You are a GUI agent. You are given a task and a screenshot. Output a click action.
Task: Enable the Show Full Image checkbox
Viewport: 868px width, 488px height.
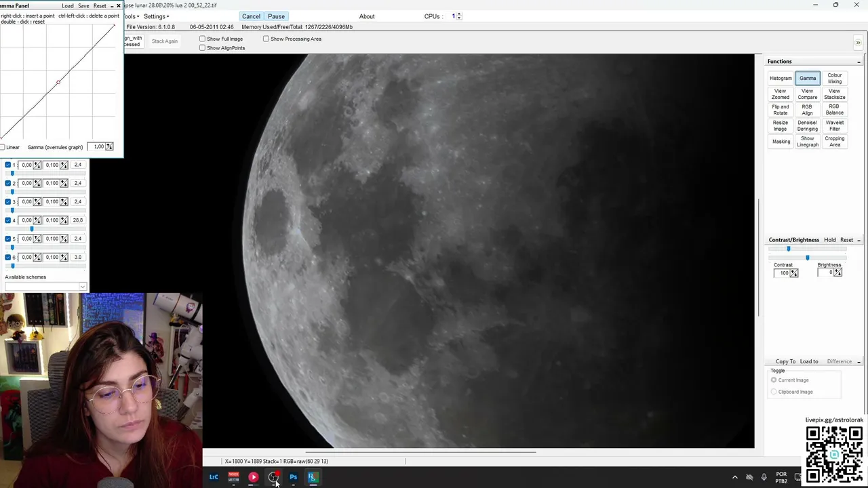202,39
